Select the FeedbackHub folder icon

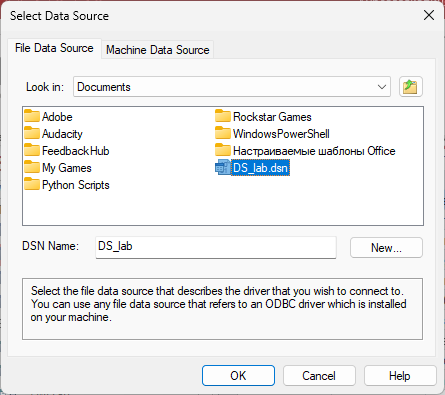pos(32,150)
